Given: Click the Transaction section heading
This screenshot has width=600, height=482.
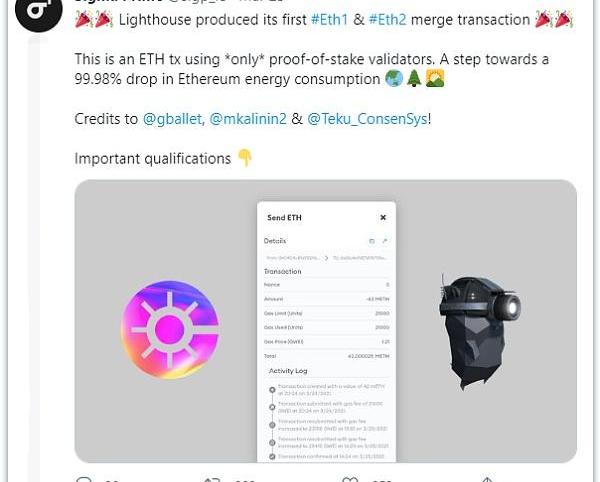Looking at the screenshot, I should point(283,271).
